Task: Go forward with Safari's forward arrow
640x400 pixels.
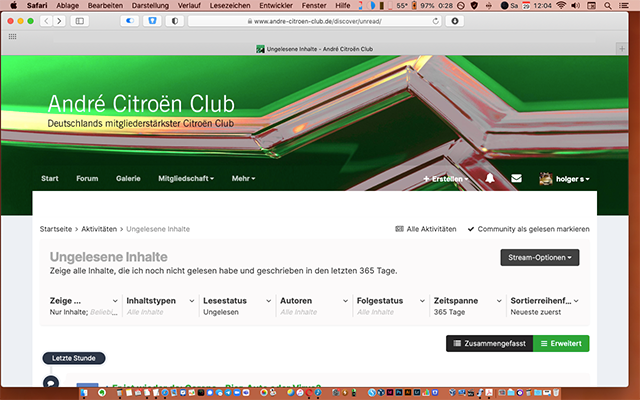Action: [x=59, y=21]
